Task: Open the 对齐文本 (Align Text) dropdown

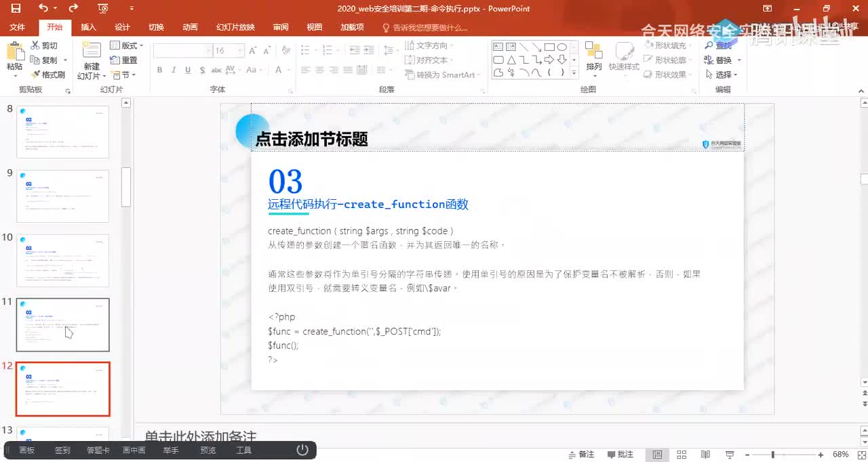Action: click(x=430, y=60)
